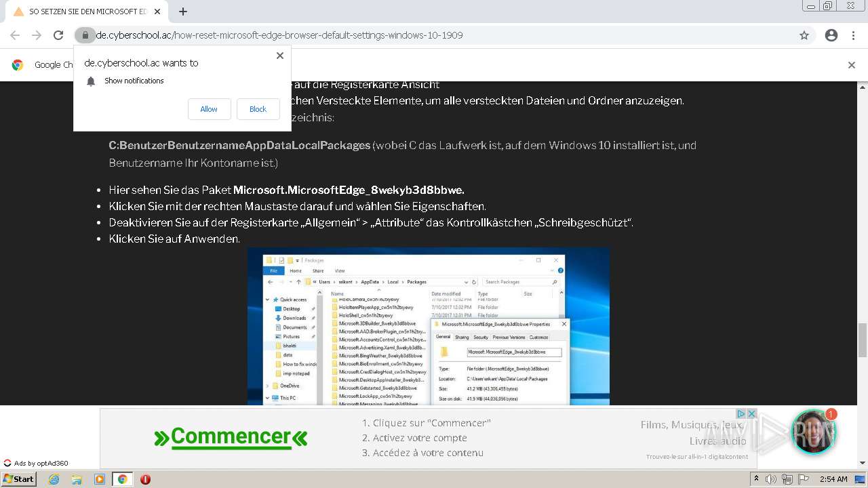
Task: Click the Klicken Sie auf Anwenden bullet
Action: pos(174,239)
